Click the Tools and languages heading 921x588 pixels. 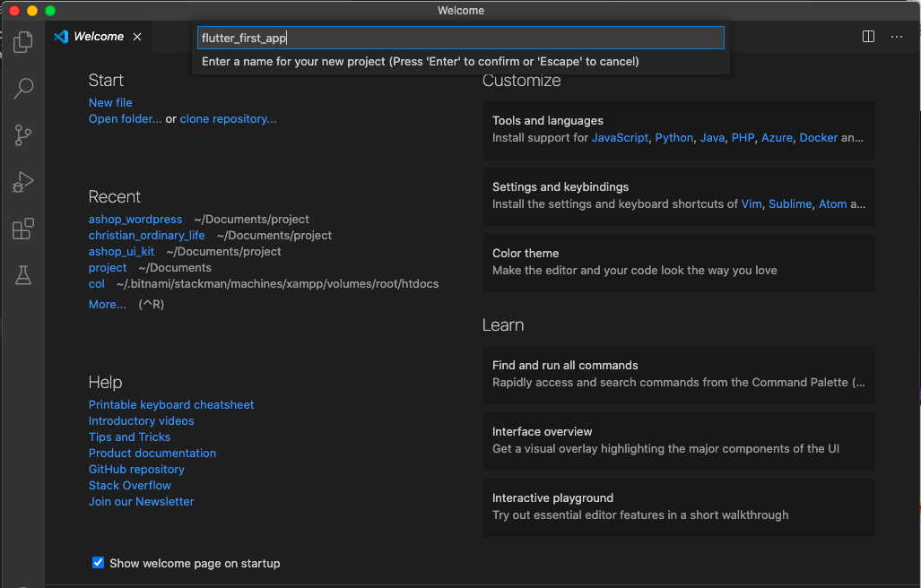coord(547,120)
